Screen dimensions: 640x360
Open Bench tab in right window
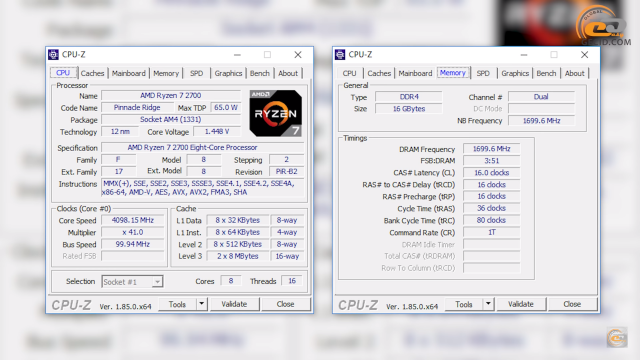(547, 73)
